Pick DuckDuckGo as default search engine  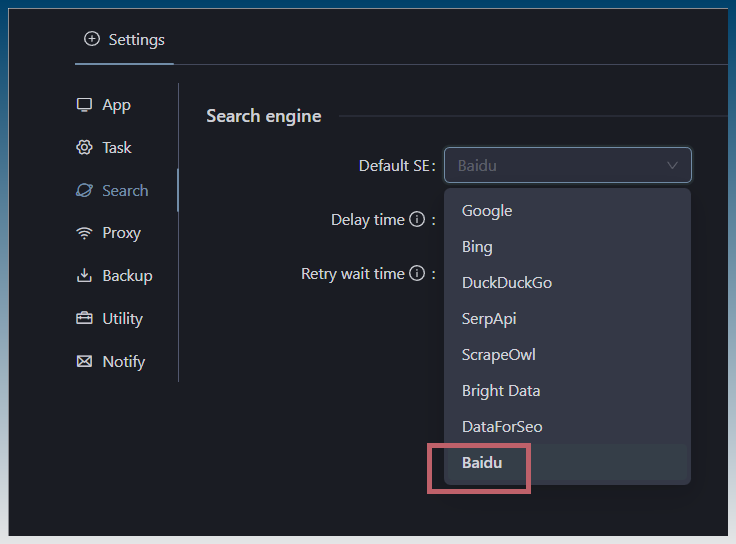click(506, 283)
